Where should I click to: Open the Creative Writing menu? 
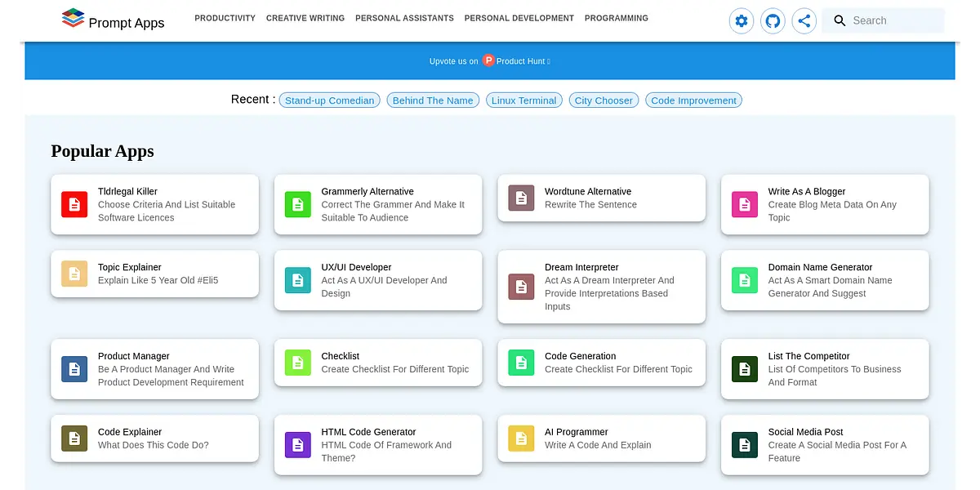(x=305, y=18)
